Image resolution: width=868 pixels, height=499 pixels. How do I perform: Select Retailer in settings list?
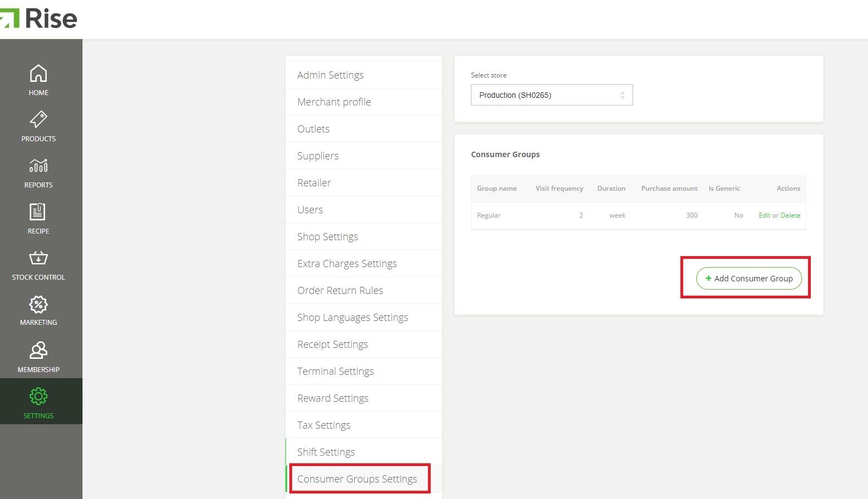(364, 182)
